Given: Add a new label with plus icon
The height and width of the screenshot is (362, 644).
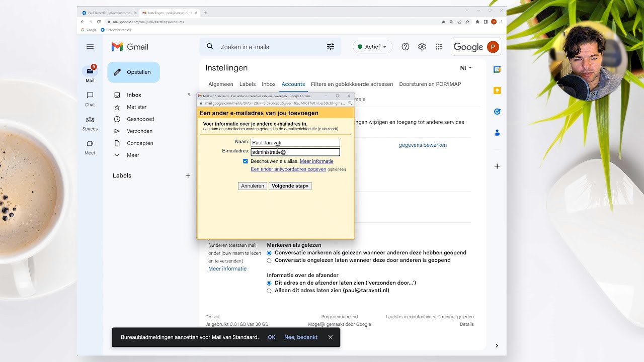Looking at the screenshot, I should coord(188,175).
